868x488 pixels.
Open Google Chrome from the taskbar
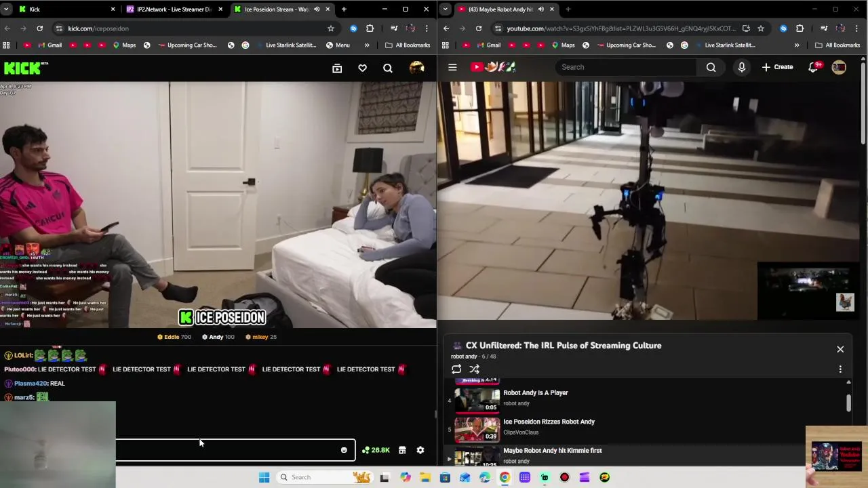(x=505, y=477)
